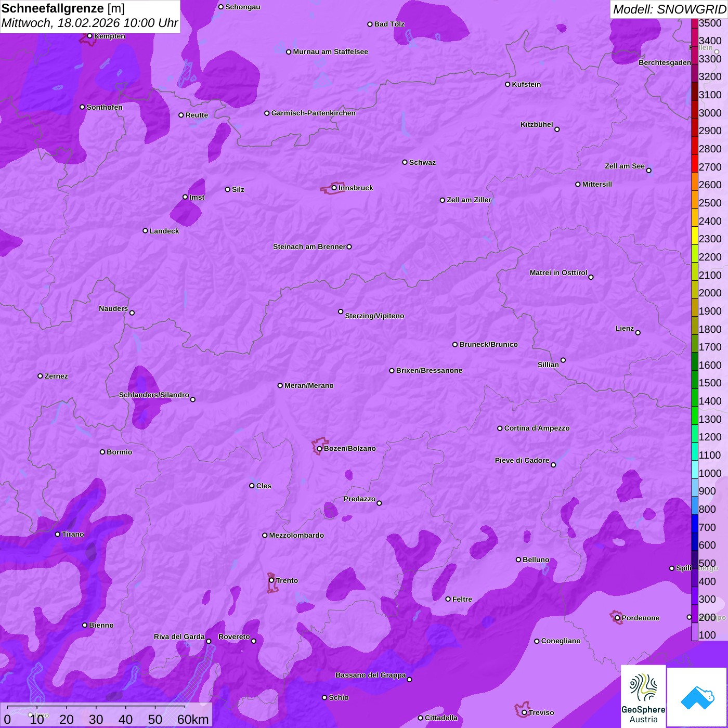The width and height of the screenshot is (728, 728).
Task: Select the Kempten marker dot
Action: pyautogui.click(x=90, y=36)
